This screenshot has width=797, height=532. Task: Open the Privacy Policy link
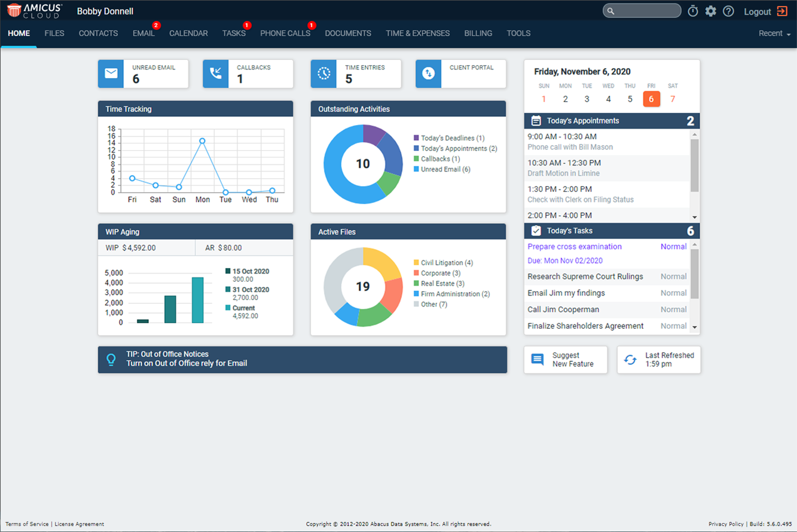click(726, 524)
